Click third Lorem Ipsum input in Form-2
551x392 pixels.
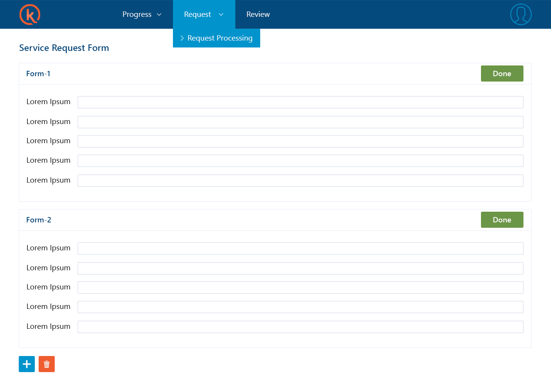pos(300,287)
